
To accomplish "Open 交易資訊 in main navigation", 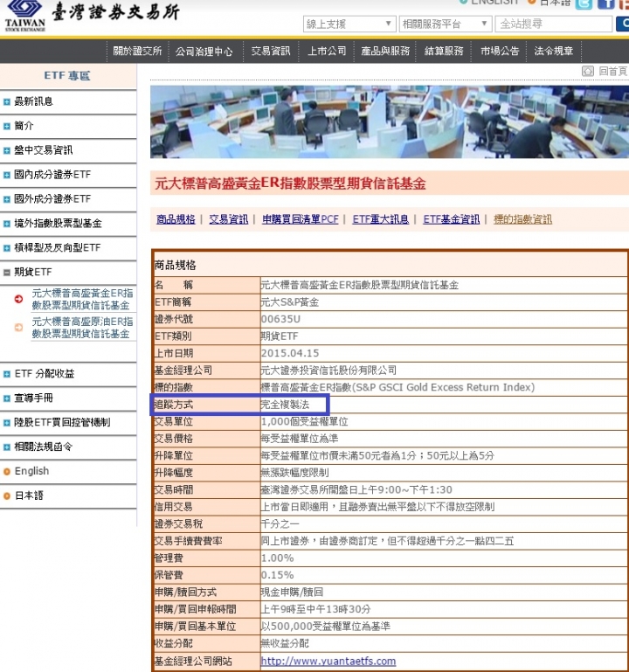I will point(271,52).
